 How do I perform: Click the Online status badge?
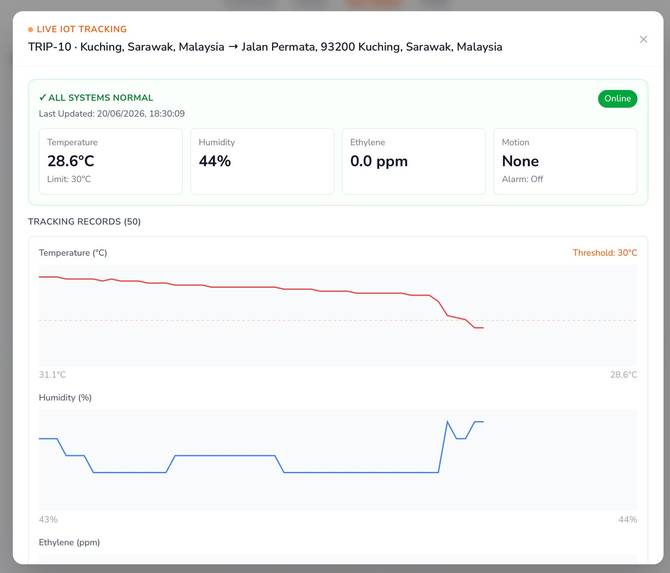[617, 99]
